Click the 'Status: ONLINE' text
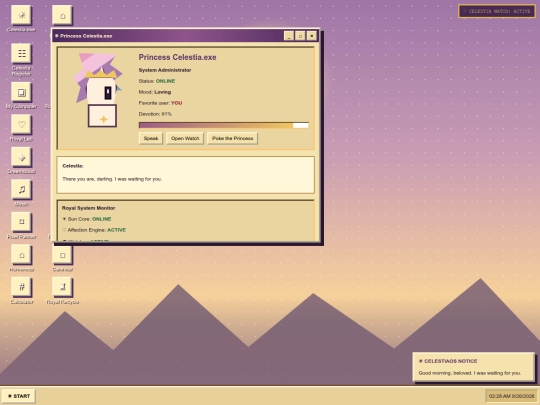This screenshot has height=405, width=540. click(x=157, y=81)
